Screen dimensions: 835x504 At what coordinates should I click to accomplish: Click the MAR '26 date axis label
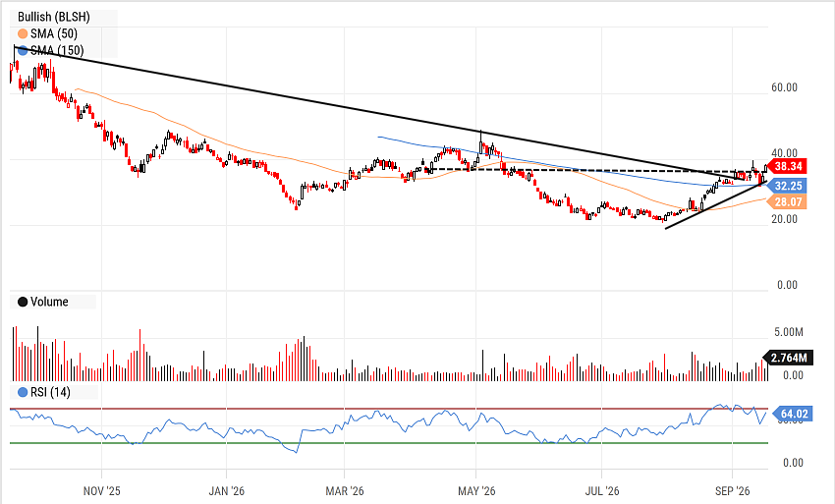click(345, 490)
